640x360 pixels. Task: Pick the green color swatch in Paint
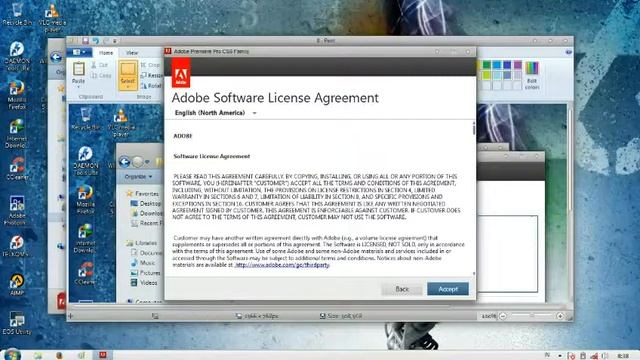point(487,65)
